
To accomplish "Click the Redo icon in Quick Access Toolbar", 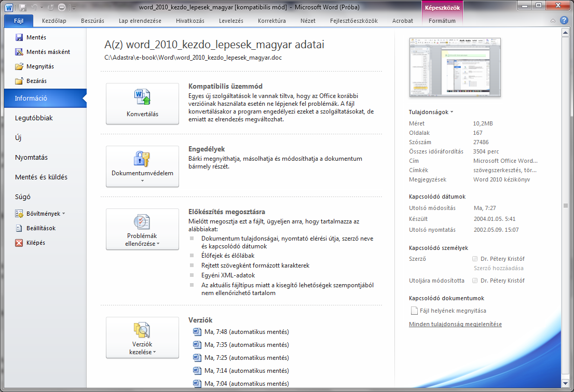I will coord(51,7).
